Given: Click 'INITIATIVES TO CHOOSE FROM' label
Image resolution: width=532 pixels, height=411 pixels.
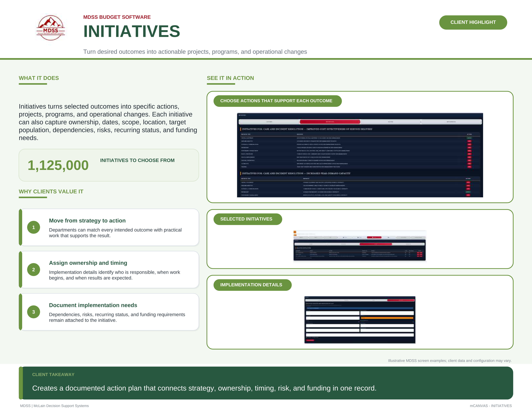Looking at the screenshot, I should [137, 160].
